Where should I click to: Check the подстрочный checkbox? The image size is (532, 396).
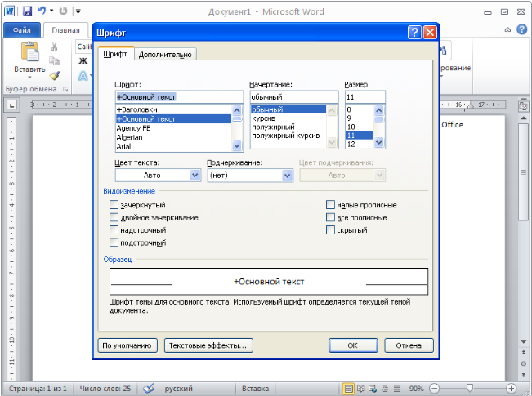tap(114, 242)
